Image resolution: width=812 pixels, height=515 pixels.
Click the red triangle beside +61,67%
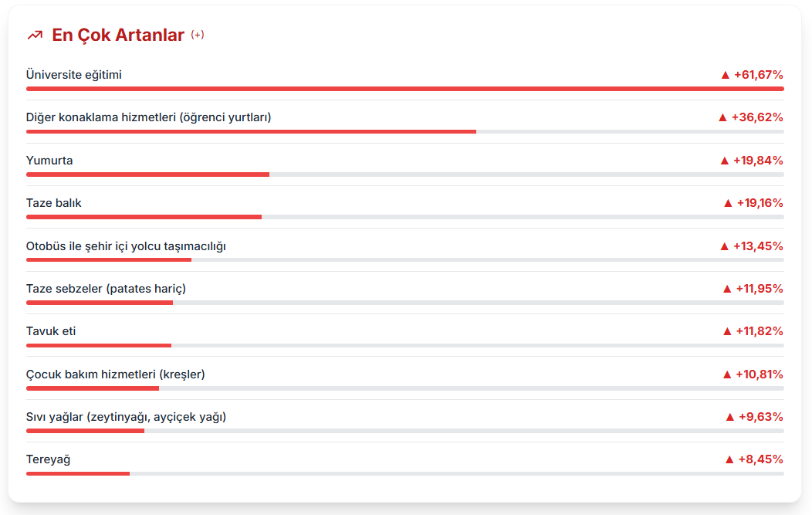click(x=726, y=75)
